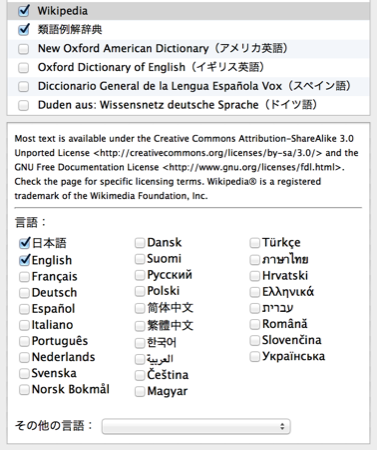Select the Русский checkbox
The height and width of the screenshot is (450, 377).
pyautogui.click(x=140, y=275)
